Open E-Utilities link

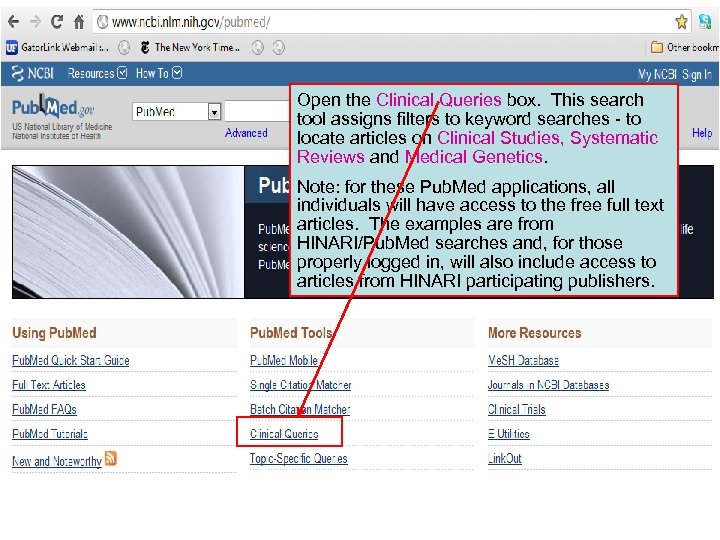tap(509, 434)
